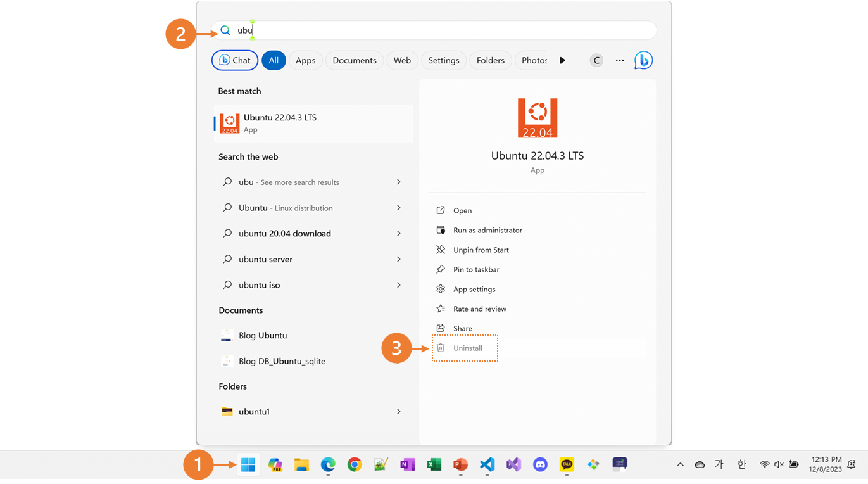Screen dimensions: 868x484
Task: Expand 'Ubuntu - Linux distribution' suggestion arrow
Action: [399, 208]
